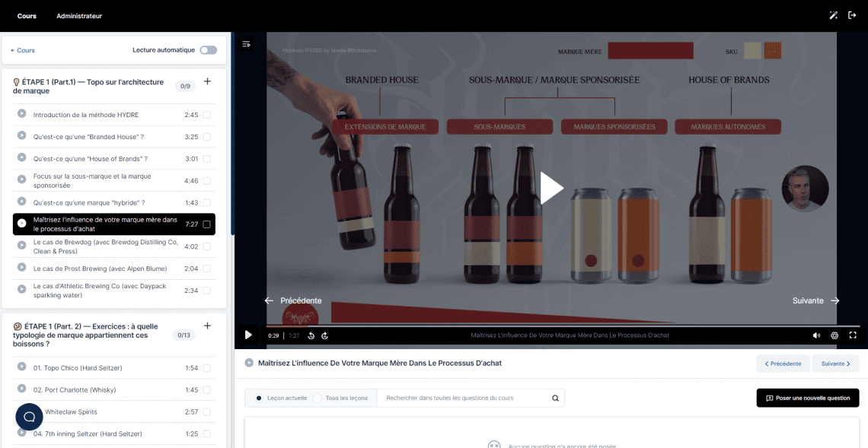Click play icon beside Le cas de Brewdog
This screenshot has height=448, width=868.
[21, 245]
